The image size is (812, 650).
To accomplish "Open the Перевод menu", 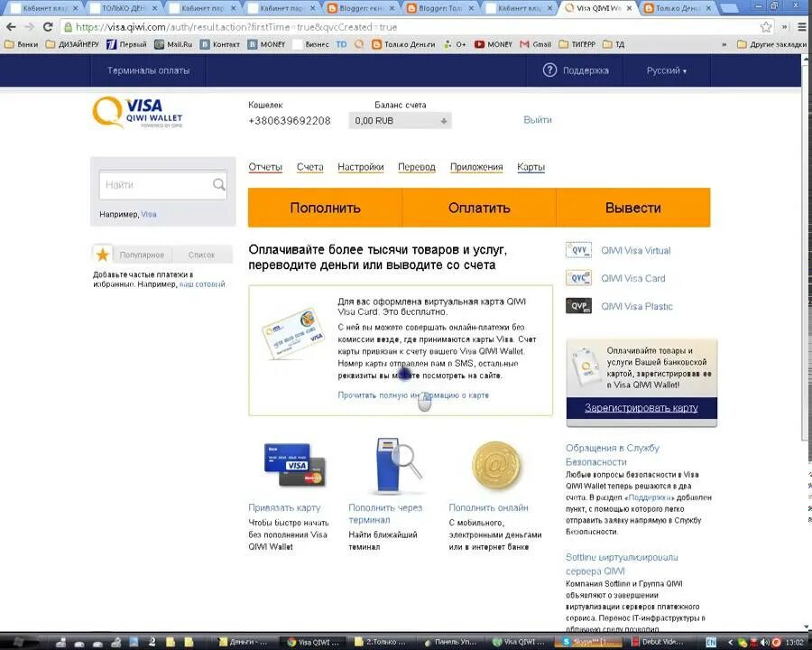I will tap(416, 167).
